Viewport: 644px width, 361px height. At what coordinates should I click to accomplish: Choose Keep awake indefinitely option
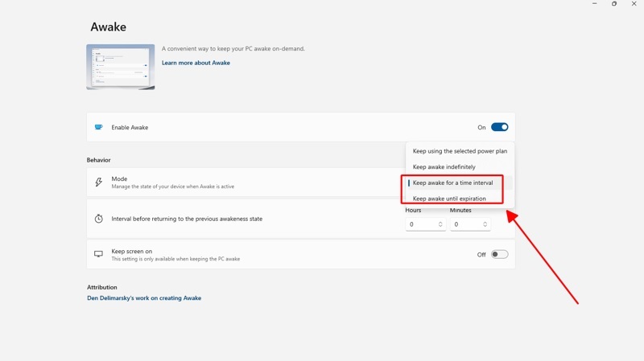[444, 167]
